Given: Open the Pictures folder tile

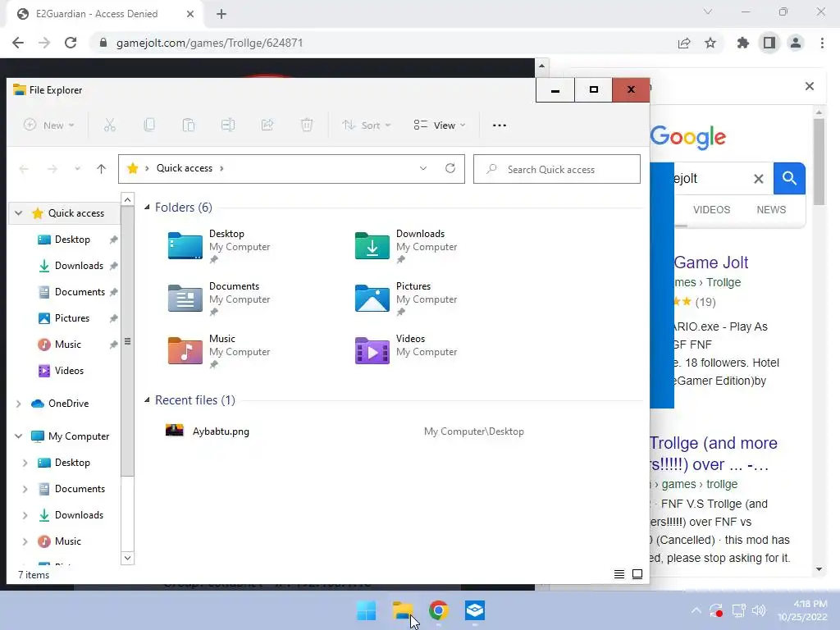Looking at the screenshot, I should pos(406,299).
